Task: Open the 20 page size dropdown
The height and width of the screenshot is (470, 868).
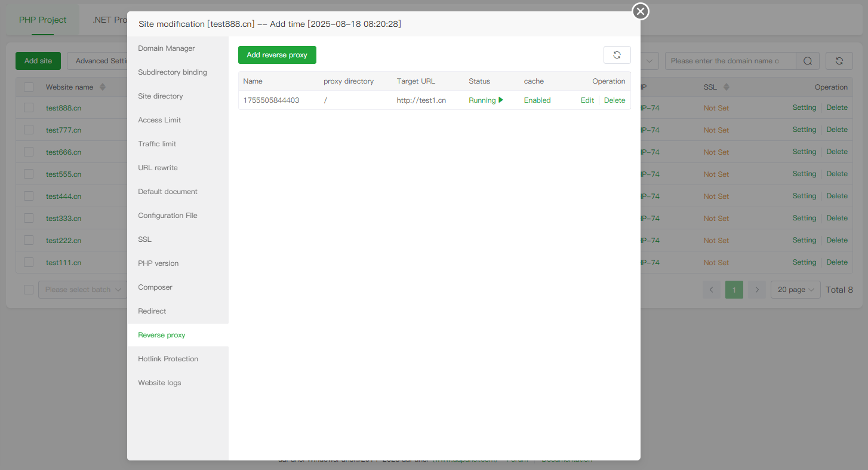Action: pos(795,290)
